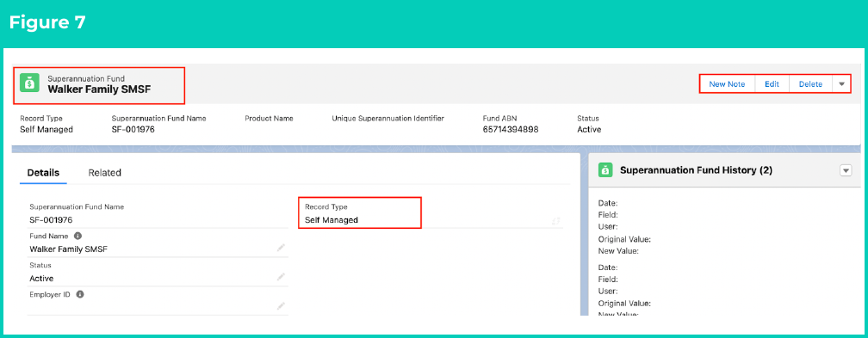The width and height of the screenshot is (868, 338).
Task: Click Active status in highlights bar
Action: tap(589, 130)
